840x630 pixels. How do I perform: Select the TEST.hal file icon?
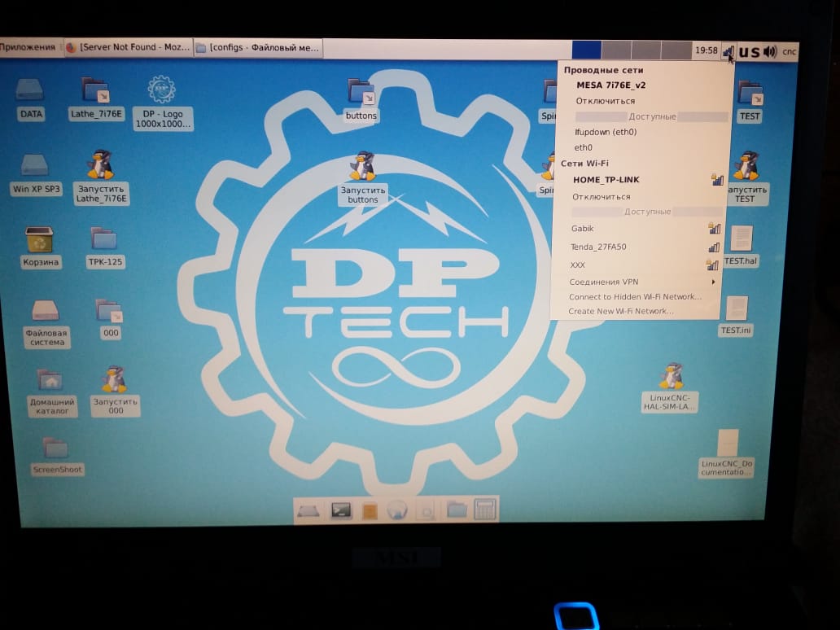(x=741, y=239)
